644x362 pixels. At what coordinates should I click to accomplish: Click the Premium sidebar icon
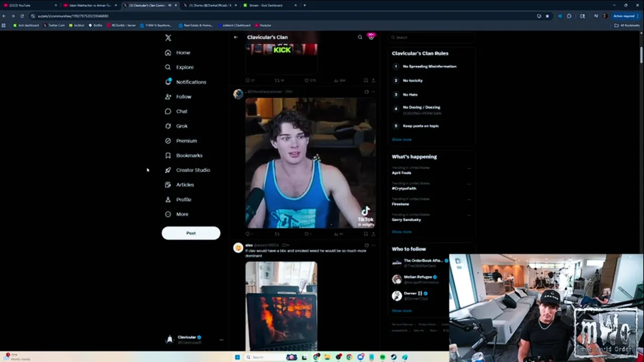pos(168,141)
